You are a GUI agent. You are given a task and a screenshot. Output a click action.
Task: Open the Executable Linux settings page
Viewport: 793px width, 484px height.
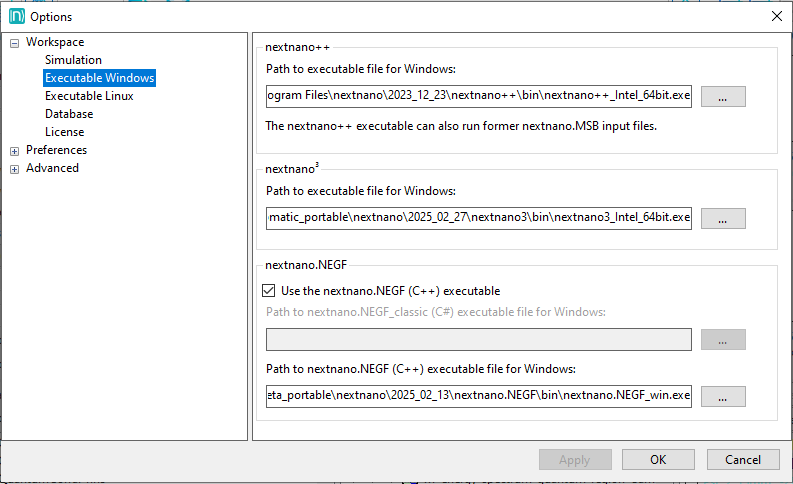[x=89, y=96]
